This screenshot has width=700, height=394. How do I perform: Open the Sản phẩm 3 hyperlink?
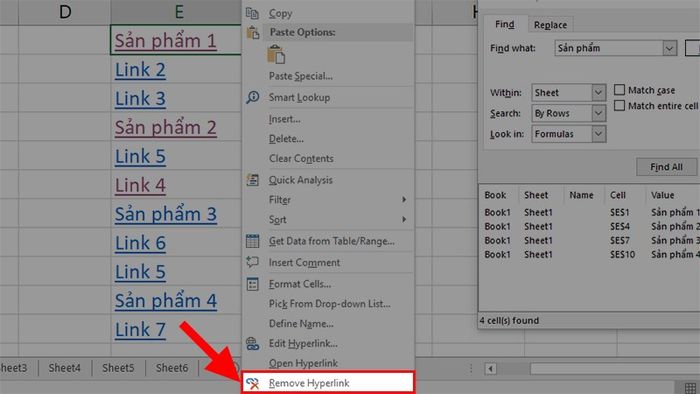[x=166, y=214]
